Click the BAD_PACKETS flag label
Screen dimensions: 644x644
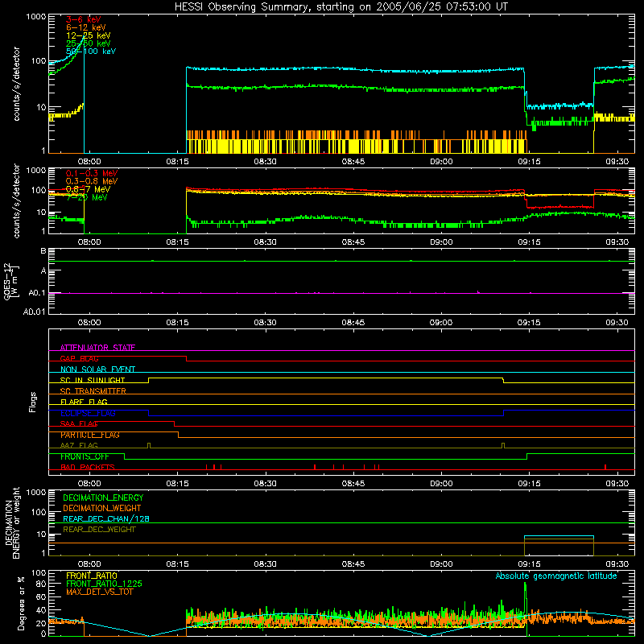pos(88,467)
